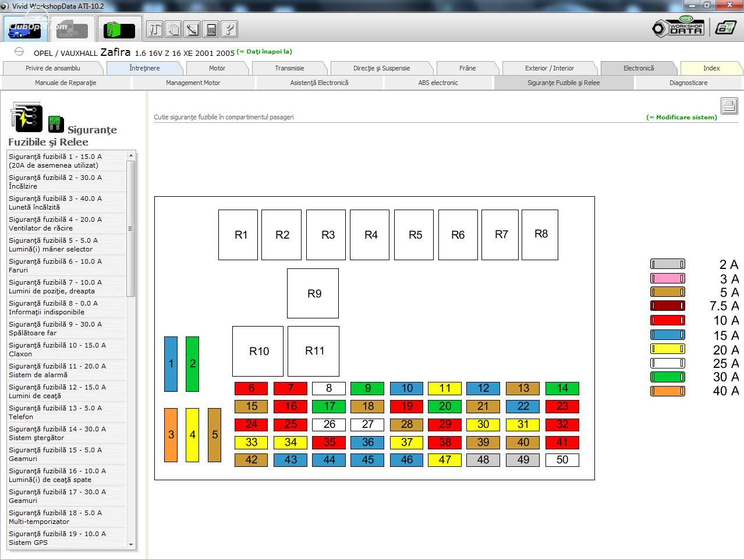Click the orange 40 A legend swatch
Viewport: 744px width, 560px height.
pos(668,391)
